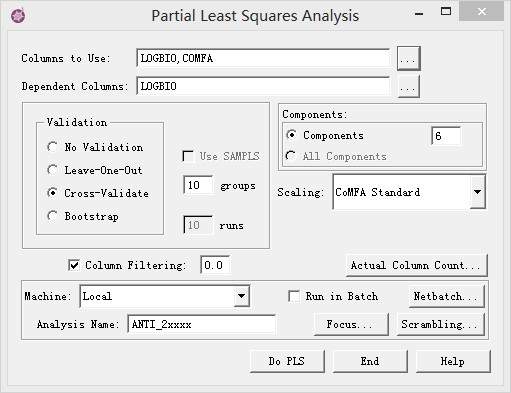
Task: Click the cross-validation groups field
Action: pyautogui.click(x=198, y=185)
